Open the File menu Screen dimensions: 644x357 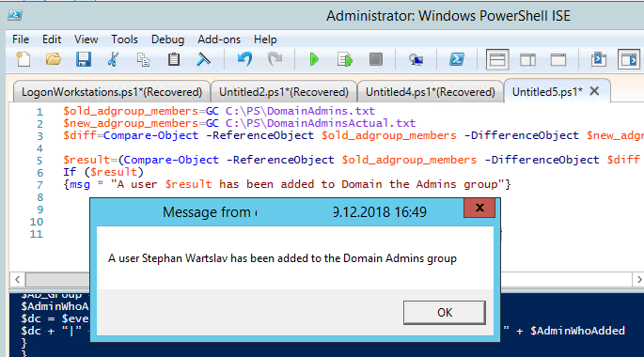21,39
